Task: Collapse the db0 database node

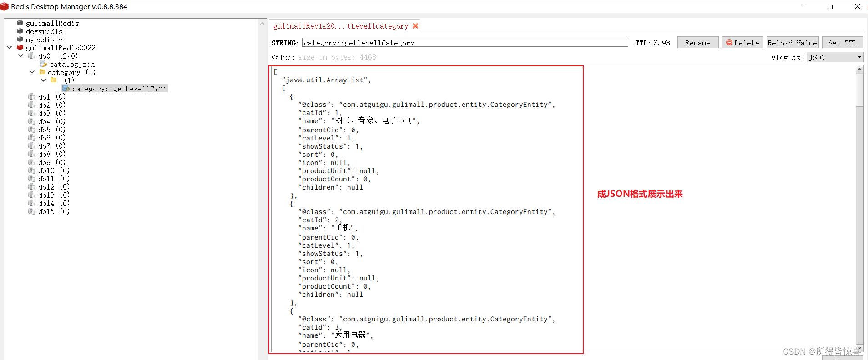Action: (20, 55)
